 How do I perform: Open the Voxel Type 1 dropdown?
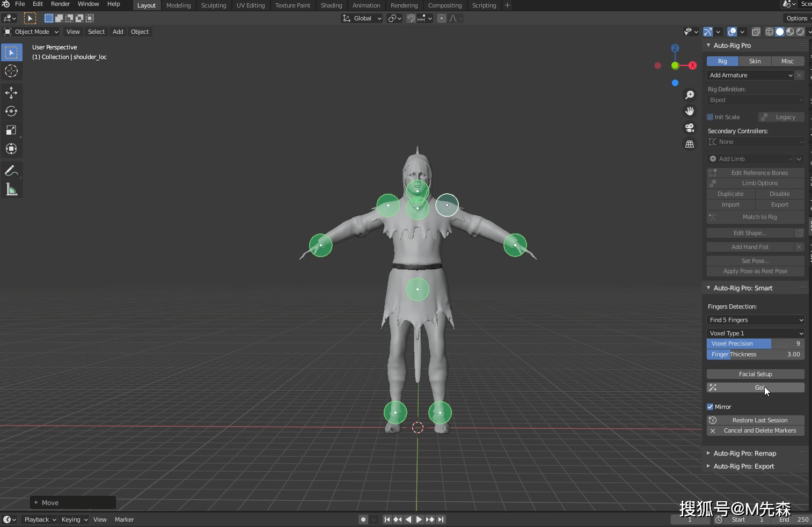click(x=755, y=333)
